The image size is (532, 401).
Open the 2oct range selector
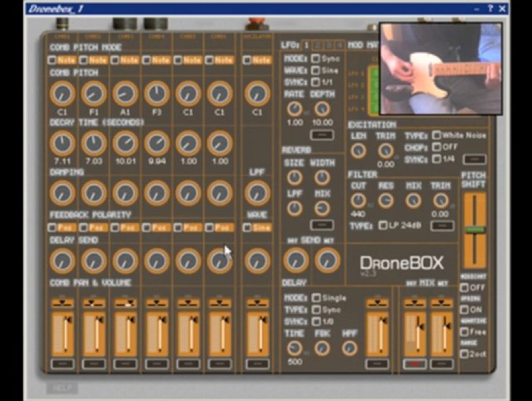(464, 354)
